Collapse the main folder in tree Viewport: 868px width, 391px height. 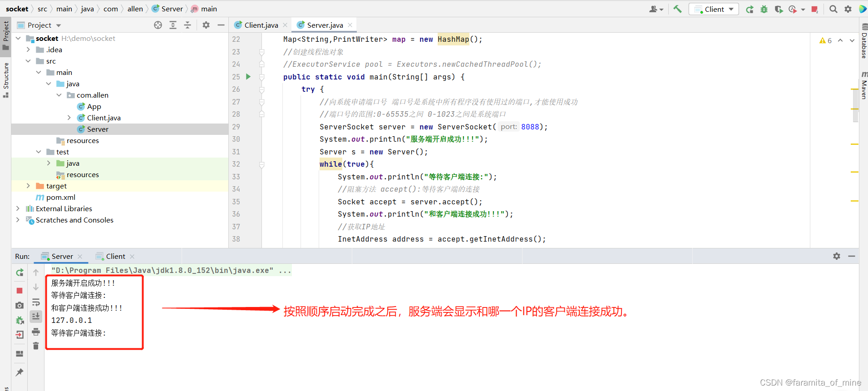click(39, 73)
